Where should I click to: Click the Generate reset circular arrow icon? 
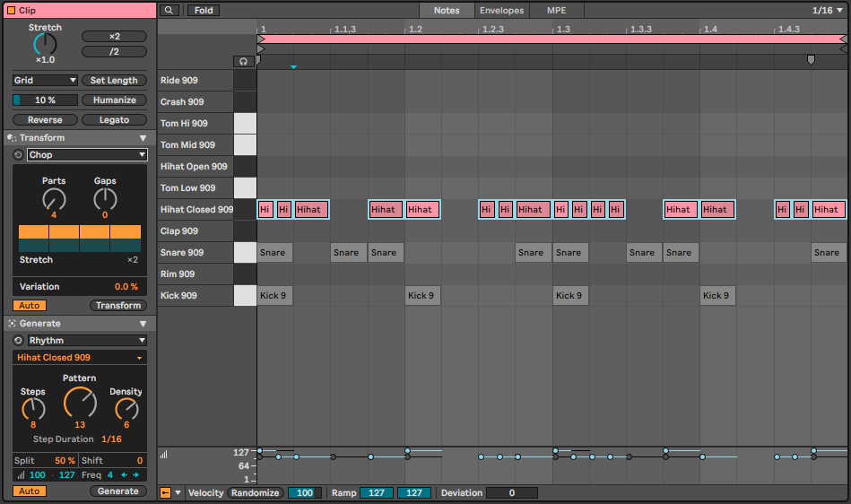coord(19,341)
